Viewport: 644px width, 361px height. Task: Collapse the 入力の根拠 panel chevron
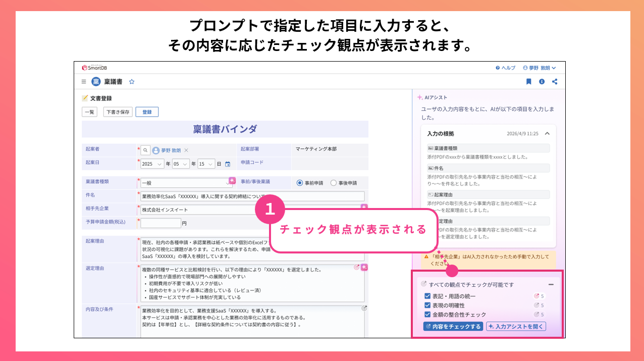(x=547, y=134)
